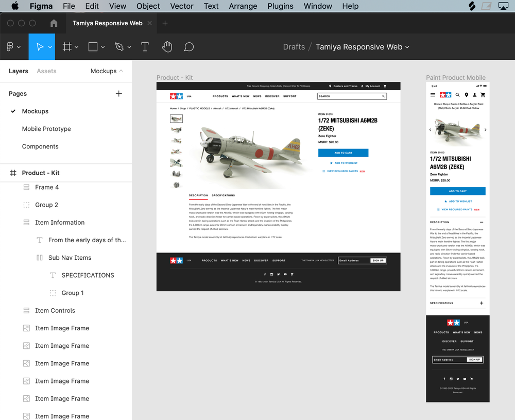Add a new page with the plus icon
The image size is (515, 420).
(119, 94)
